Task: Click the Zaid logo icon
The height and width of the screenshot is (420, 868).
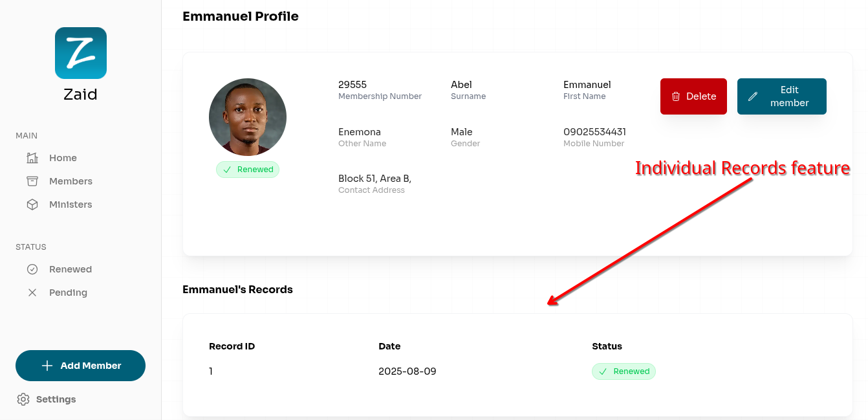Action: click(x=81, y=53)
